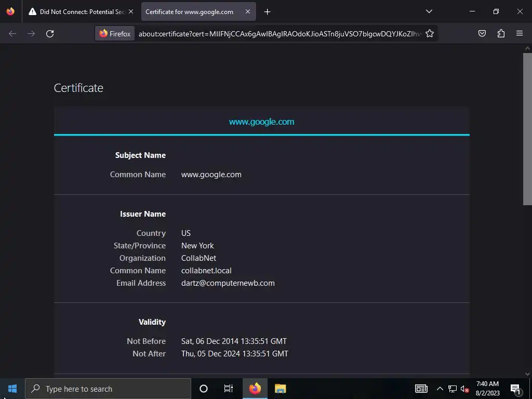Click the email dartz@computernewb.com

pos(228,283)
